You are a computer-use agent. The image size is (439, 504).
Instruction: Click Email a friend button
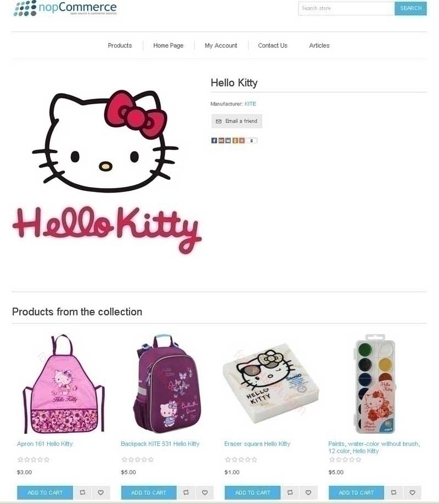point(237,121)
